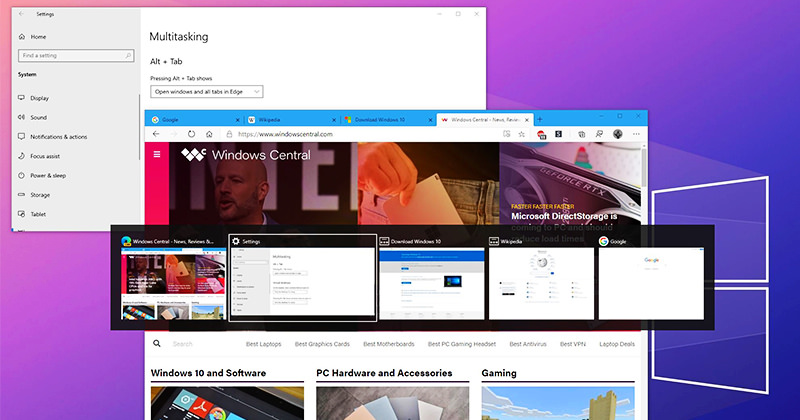Viewport: 800px width, 420px height.
Task: Close the Google tab in Edge
Action: click(238, 120)
